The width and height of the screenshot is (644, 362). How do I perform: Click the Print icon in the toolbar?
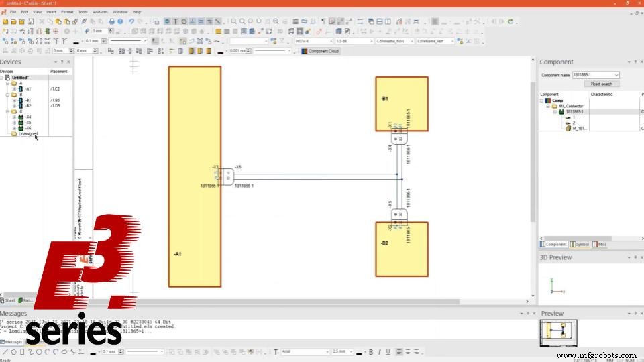coord(111,21)
